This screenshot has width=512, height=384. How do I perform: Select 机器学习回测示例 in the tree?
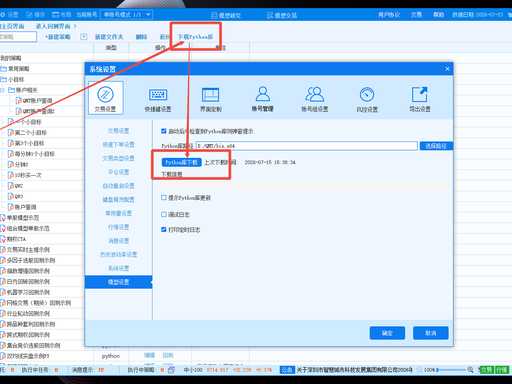(25, 292)
